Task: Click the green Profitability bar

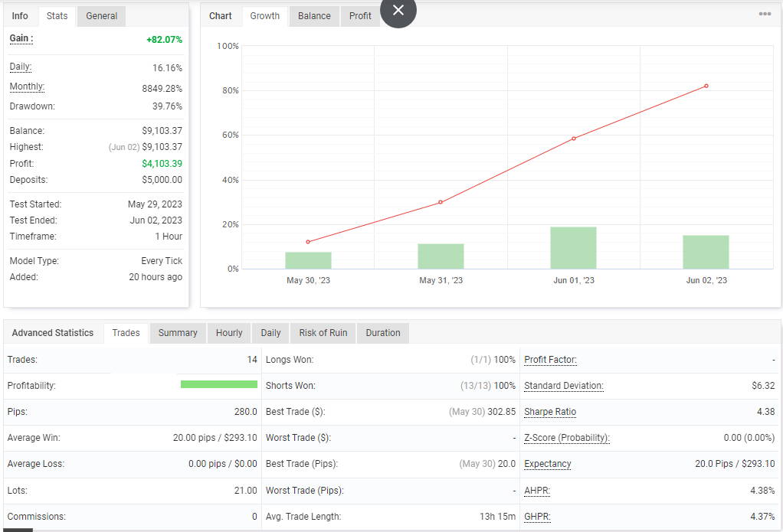Action: point(218,384)
